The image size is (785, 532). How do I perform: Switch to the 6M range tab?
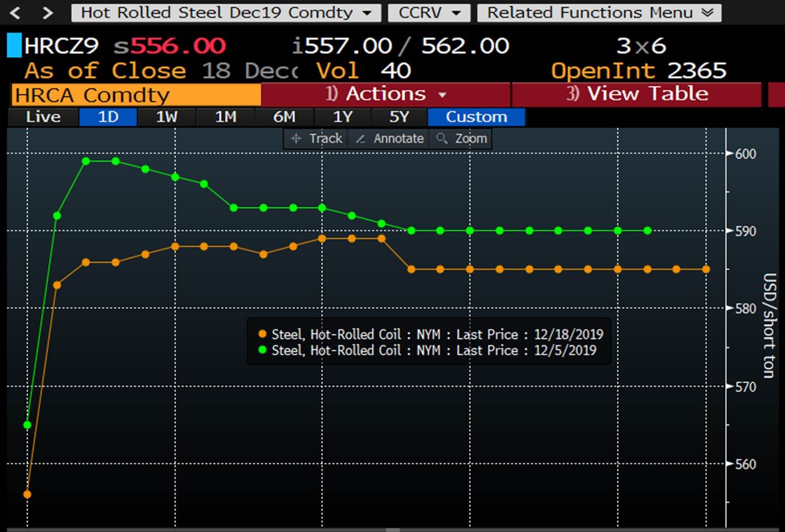pyautogui.click(x=284, y=117)
